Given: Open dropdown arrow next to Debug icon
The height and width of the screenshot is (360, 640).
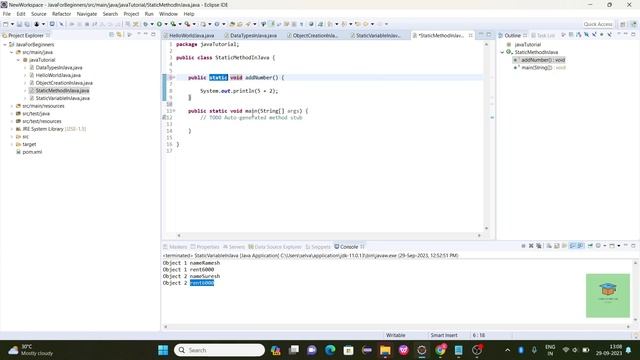Looking at the screenshot, I should point(152,24).
